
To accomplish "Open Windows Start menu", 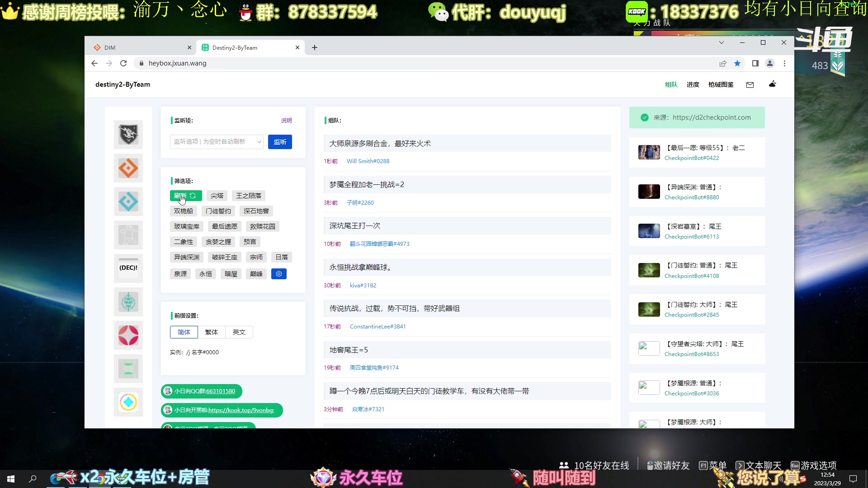I will (11, 479).
